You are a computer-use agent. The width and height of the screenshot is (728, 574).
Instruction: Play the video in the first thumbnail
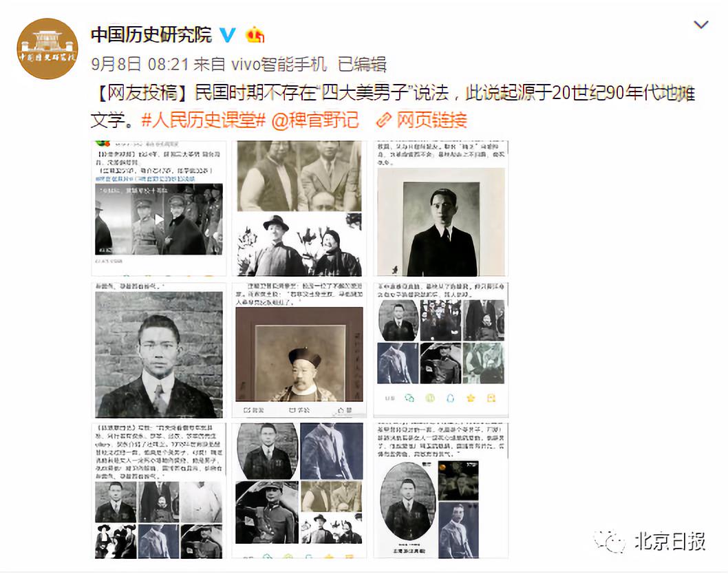(x=159, y=219)
